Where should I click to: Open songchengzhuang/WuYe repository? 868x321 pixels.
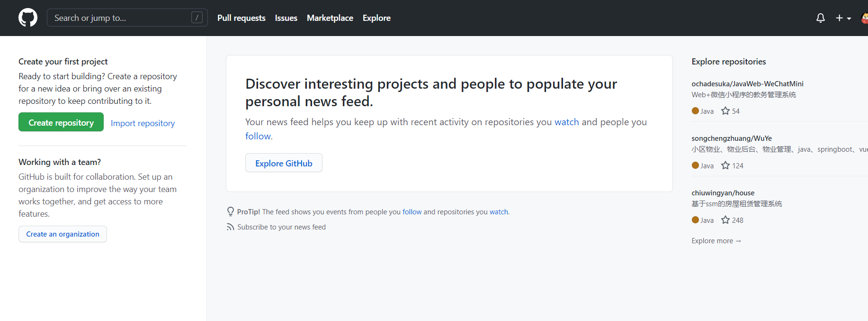(x=732, y=138)
